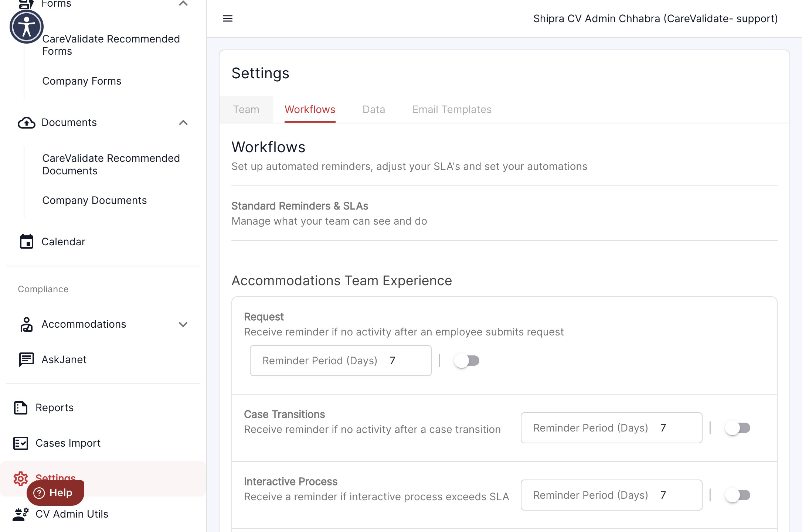
Task: Open the Calendar menu item
Action: (63, 242)
